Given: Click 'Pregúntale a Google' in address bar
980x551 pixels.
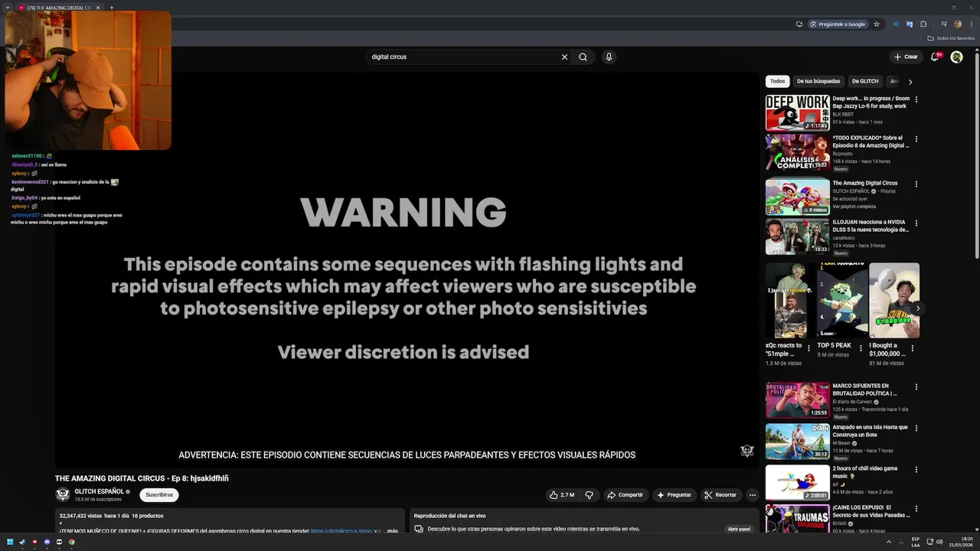Looking at the screenshot, I should pyautogui.click(x=838, y=24).
